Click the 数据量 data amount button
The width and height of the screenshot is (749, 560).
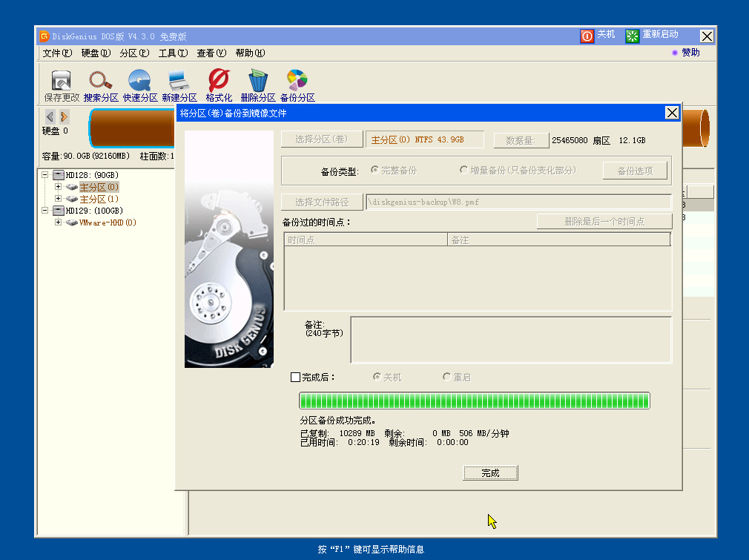point(521,140)
